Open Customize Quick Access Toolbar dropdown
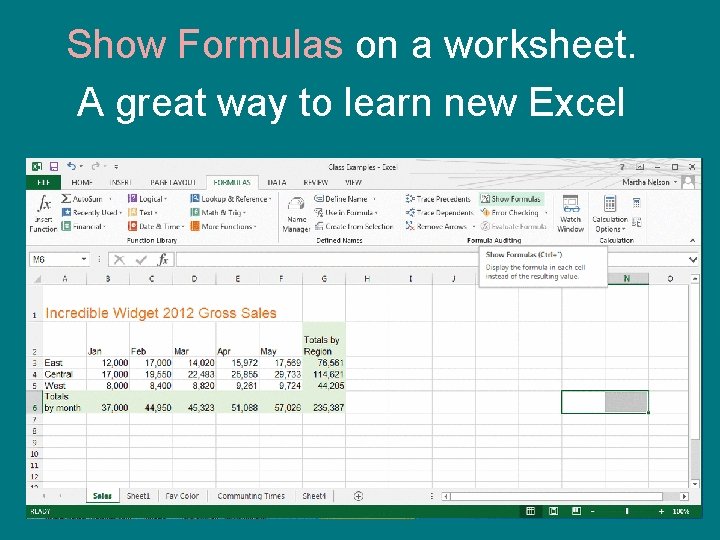The width and height of the screenshot is (720, 540). (116, 167)
